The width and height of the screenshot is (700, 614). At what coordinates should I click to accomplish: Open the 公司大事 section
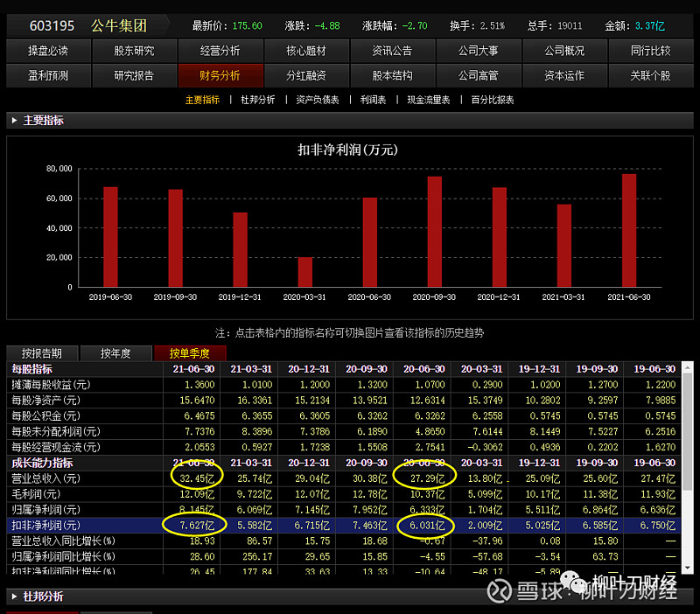tap(479, 51)
